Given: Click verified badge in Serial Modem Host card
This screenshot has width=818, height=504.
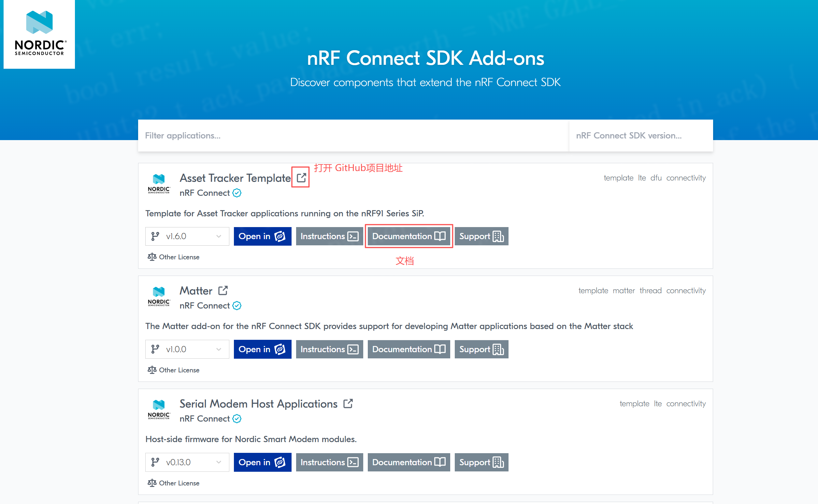Looking at the screenshot, I should pyautogui.click(x=237, y=419).
